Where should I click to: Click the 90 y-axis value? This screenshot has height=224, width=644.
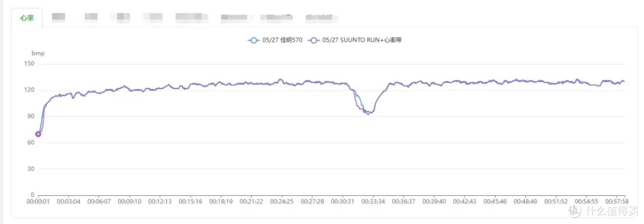31,116
